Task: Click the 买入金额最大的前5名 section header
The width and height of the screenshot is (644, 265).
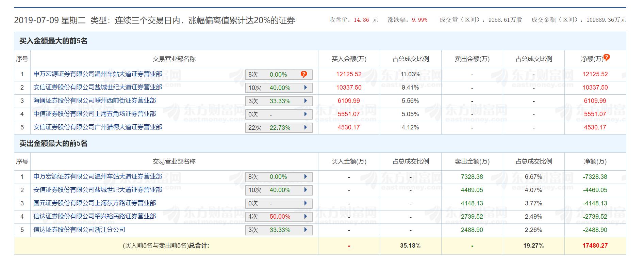Action: pyautogui.click(x=53, y=41)
